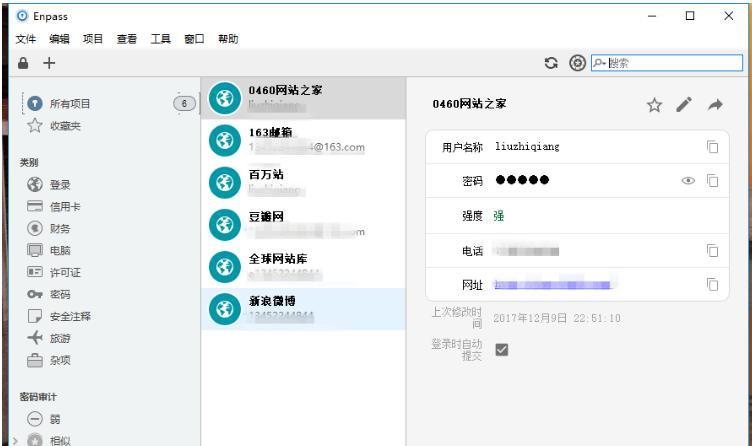The width and height of the screenshot is (752, 446).
Task: Select the 新浪微博 entry title
Action: tap(272, 301)
